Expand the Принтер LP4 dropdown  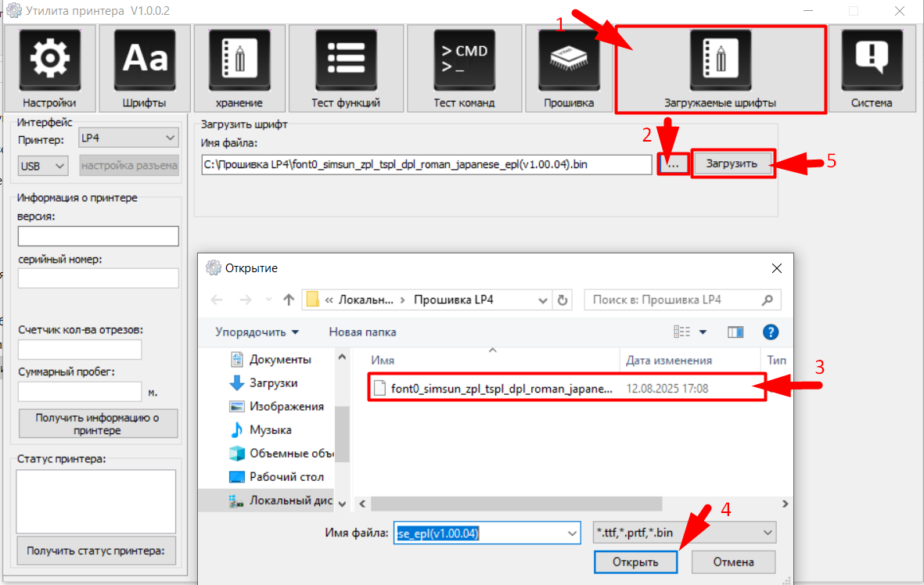[x=129, y=138]
